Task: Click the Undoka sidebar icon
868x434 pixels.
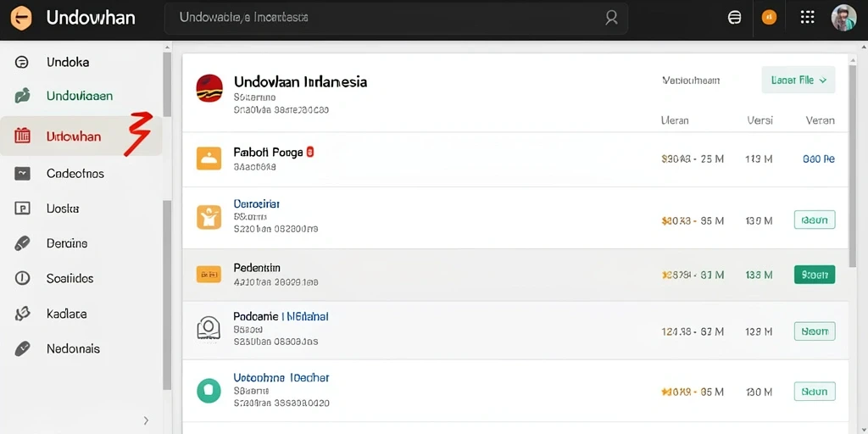Action: pyautogui.click(x=21, y=62)
